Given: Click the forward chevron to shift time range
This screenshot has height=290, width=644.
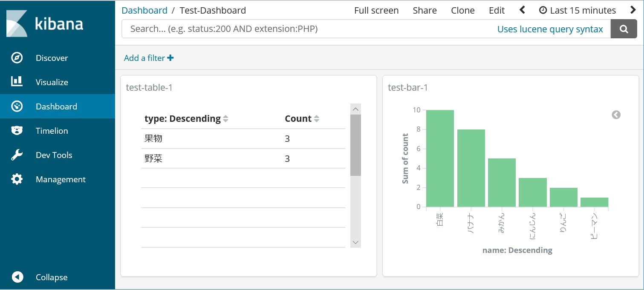Looking at the screenshot, I should pyautogui.click(x=634, y=9).
